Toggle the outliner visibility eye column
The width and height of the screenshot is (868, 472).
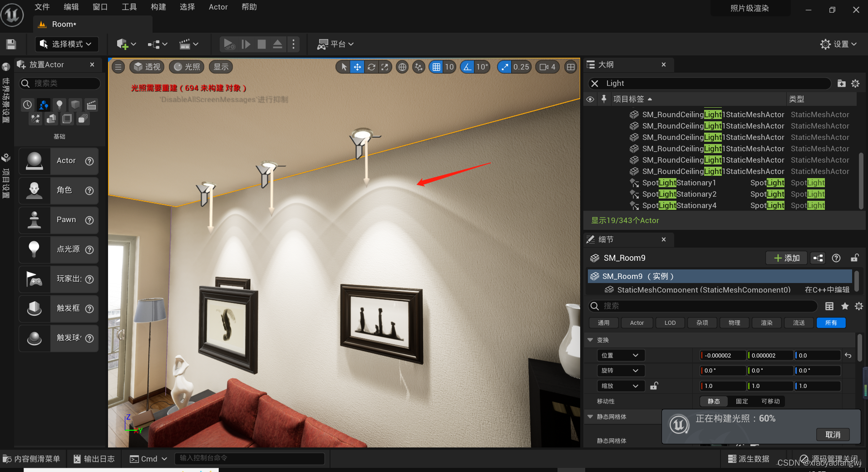(x=590, y=99)
